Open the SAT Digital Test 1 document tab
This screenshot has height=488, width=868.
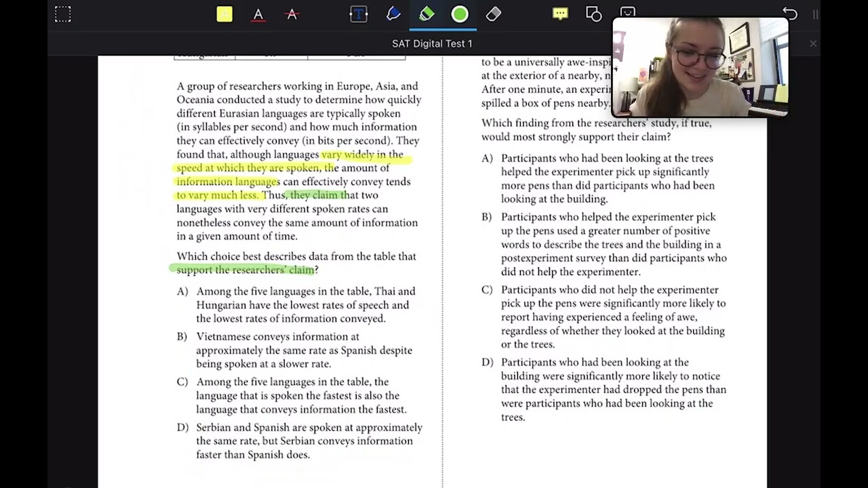tap(432, 43)
